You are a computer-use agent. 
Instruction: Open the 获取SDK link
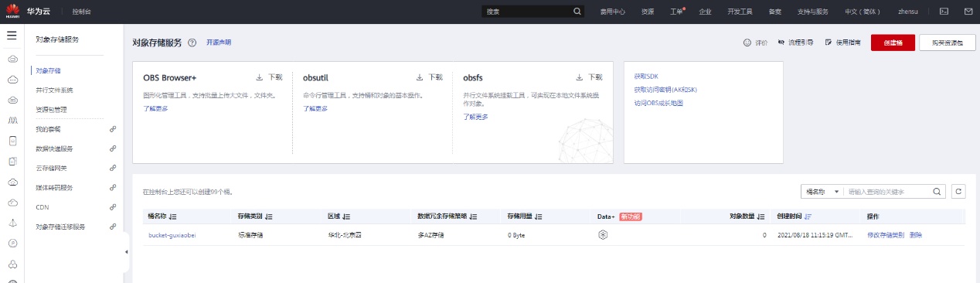click(646, 77)
